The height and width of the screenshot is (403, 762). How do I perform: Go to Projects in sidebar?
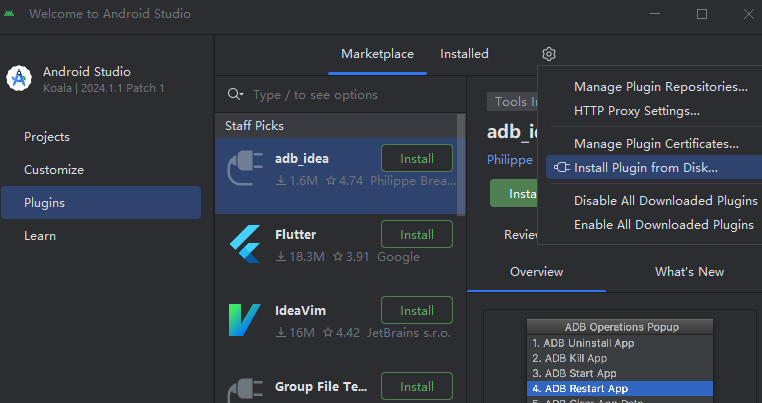pyautogui.click(x=47, y=137)
